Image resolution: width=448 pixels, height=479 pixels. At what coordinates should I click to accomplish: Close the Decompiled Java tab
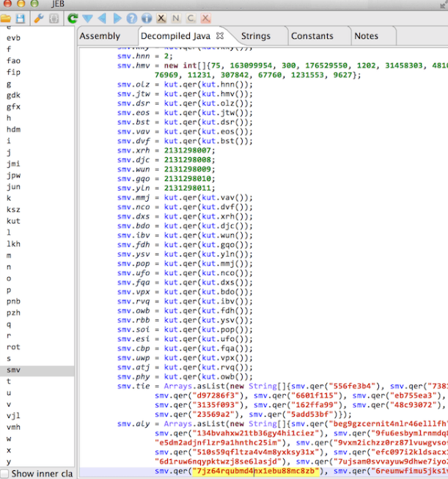click(220, 36)
